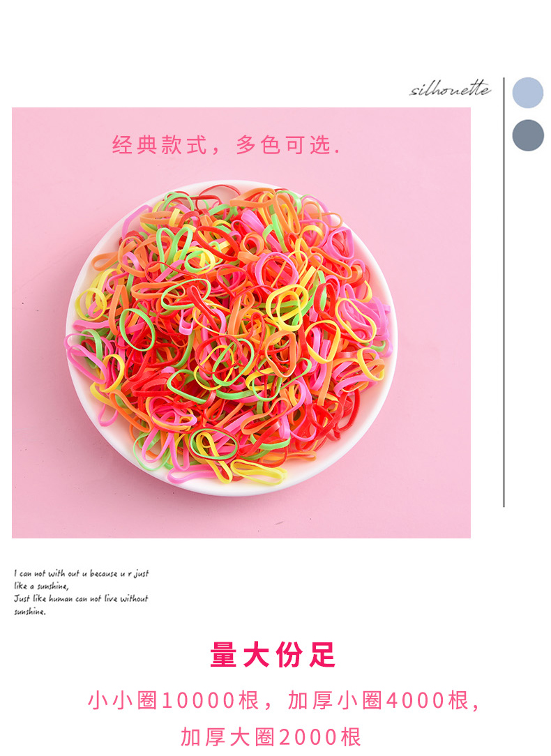Click the silhouette script text

click(x=451, y=89)
